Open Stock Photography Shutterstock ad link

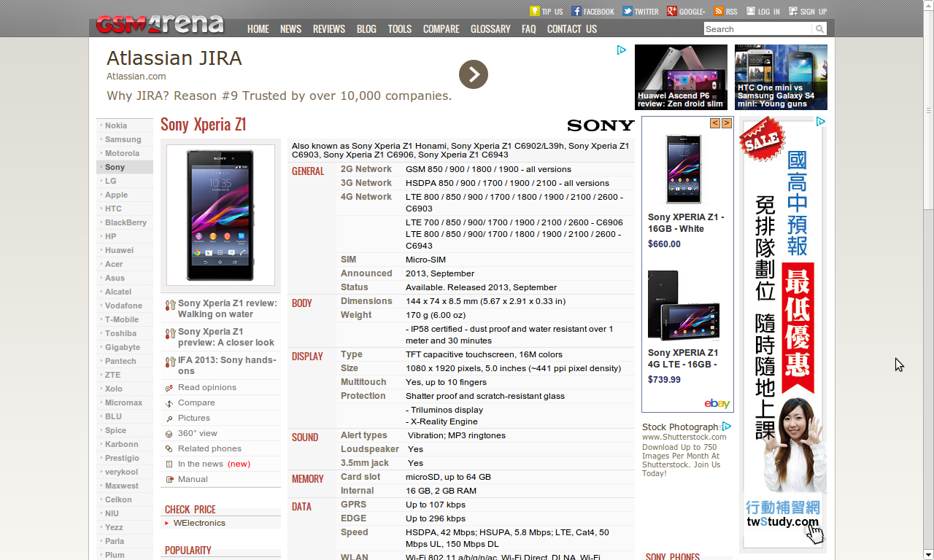point(681,427)
